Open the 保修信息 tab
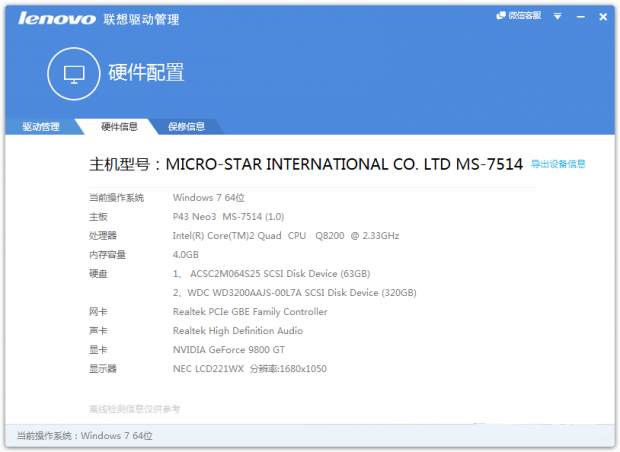 [x=186, y=127]
